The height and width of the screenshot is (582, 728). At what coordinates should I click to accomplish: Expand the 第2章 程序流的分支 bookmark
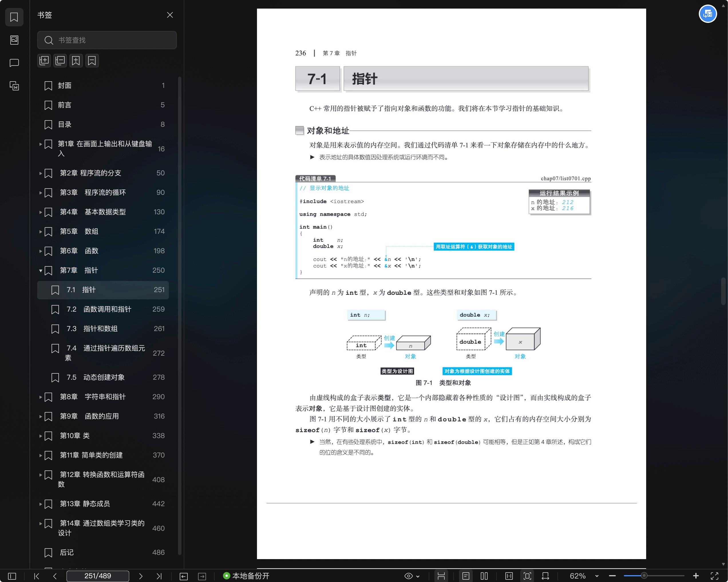41,173
